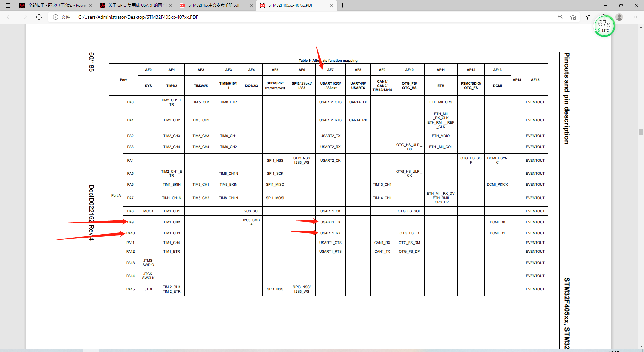Click the PA10 row label
The width and height of the screenshot is (644, 352).
tap(130, 233)
